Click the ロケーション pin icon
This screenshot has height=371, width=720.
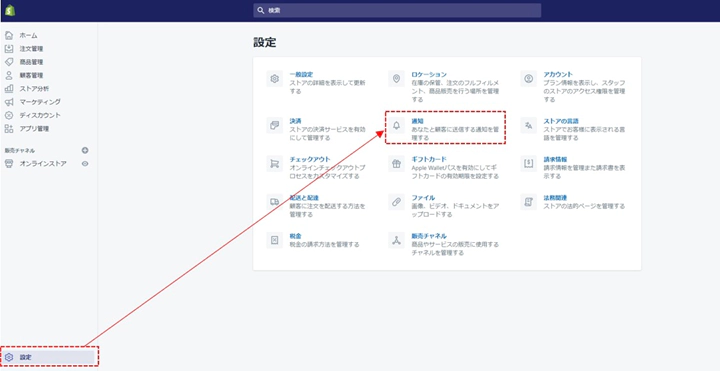pos(396,79)
